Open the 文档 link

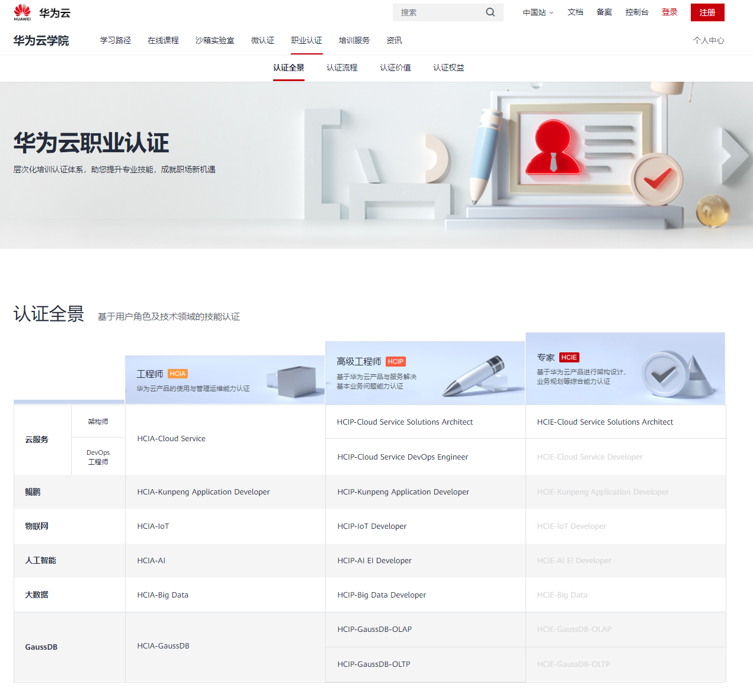tap(575, 12)
